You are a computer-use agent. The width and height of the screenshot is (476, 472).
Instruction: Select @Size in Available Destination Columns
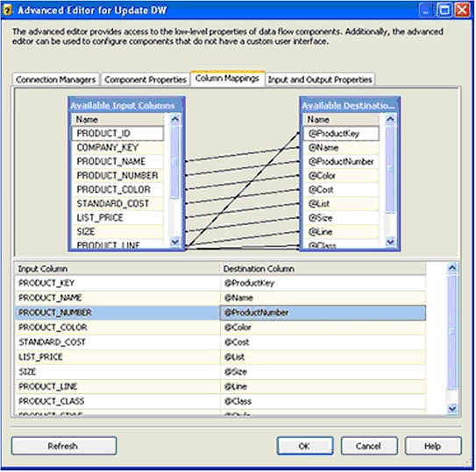click(x=341, y=217)
